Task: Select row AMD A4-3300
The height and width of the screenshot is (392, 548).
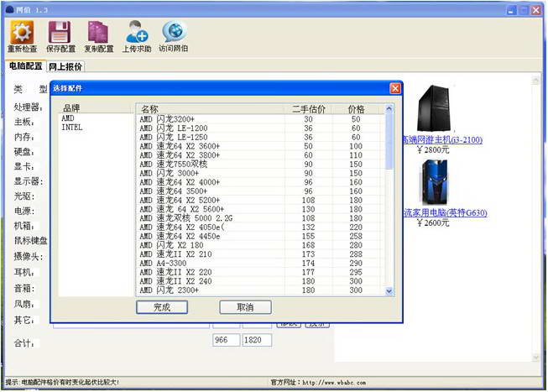Action: [x=259, y=264]
